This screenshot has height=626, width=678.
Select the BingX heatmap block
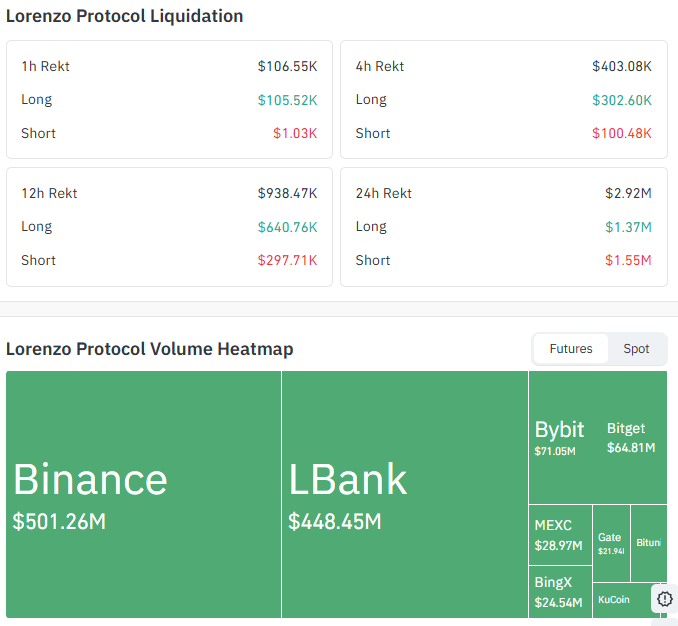(560, 592)
